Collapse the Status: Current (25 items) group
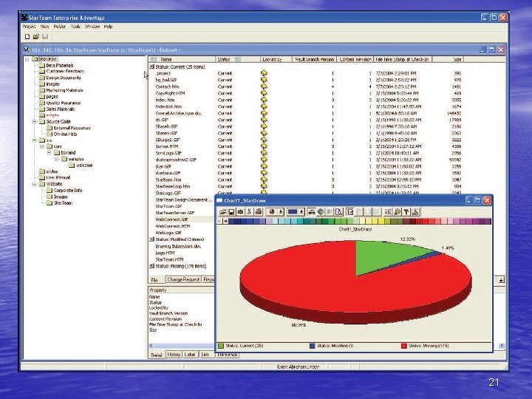The image size is (532, 399). 152,66
